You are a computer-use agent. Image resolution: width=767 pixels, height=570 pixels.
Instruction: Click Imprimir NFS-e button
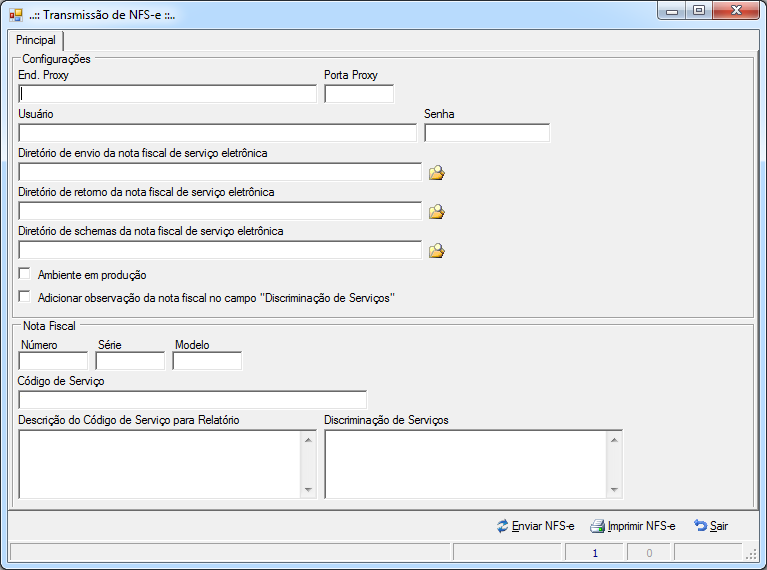pos(632,526)
